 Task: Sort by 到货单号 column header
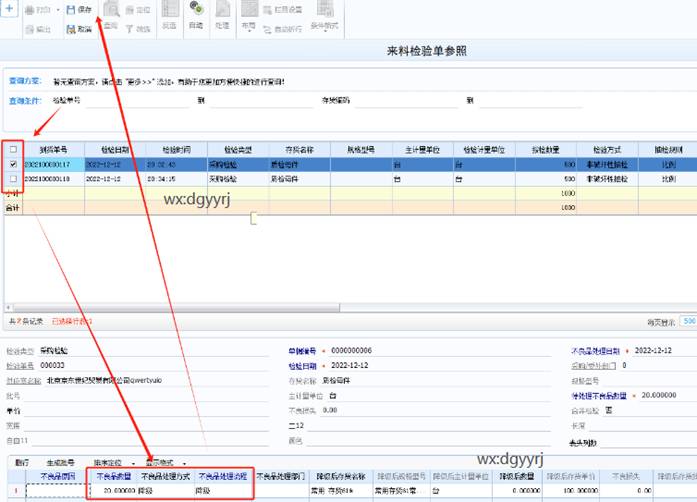(x=54, y=150)
